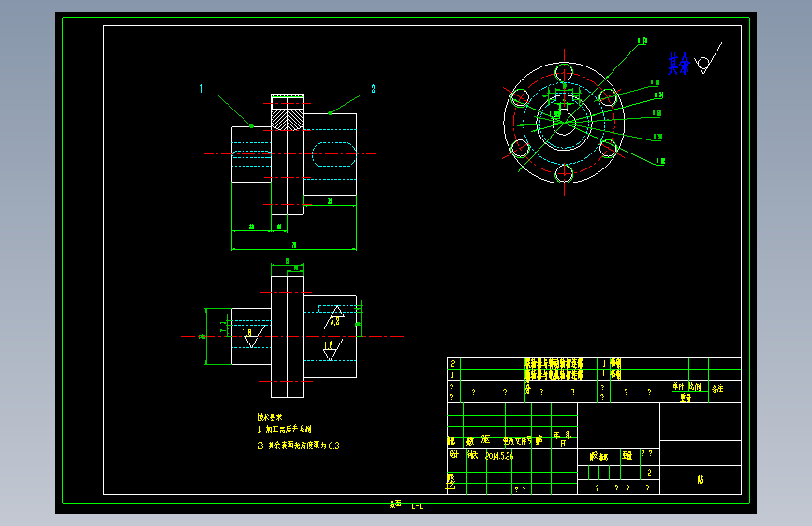The height and width of the screenshot is (526, 812).
Task: Select the bottom bolt hole on the flange
Action: coord(564,173)
